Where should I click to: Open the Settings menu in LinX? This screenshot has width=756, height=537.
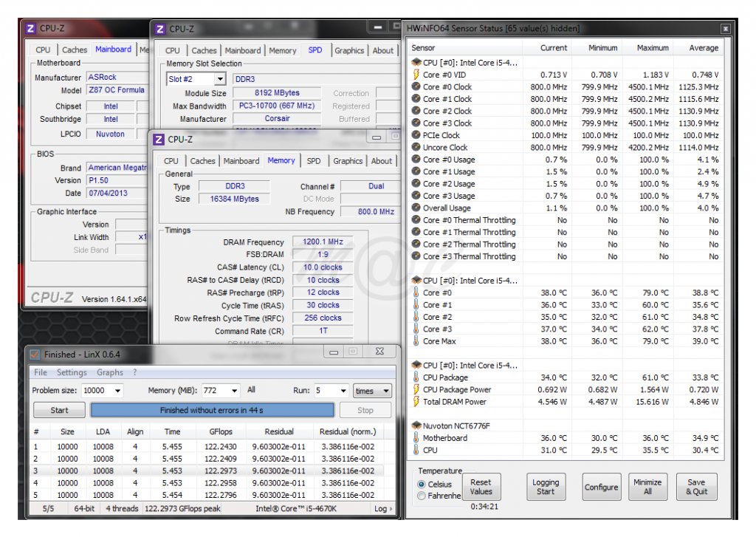(x=72, y=372)
